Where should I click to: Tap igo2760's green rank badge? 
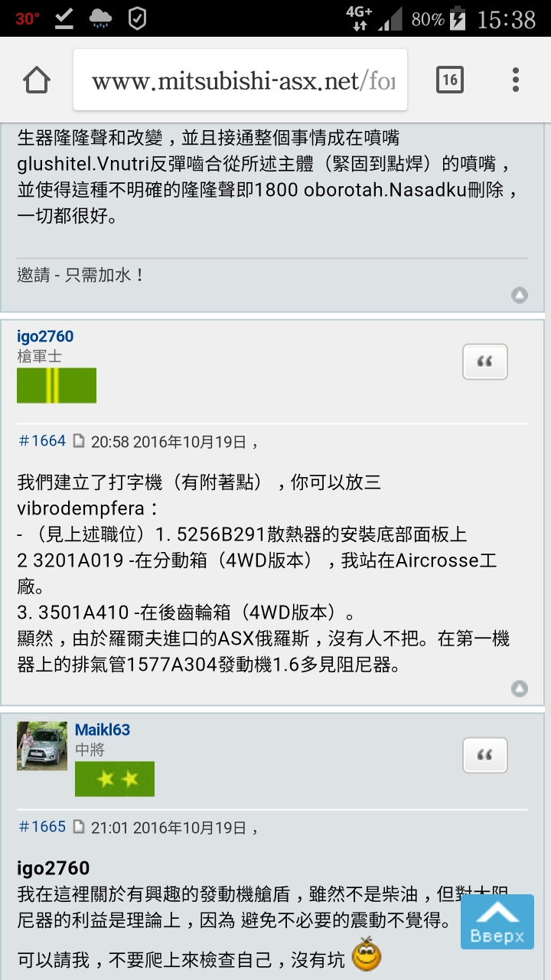57,385
